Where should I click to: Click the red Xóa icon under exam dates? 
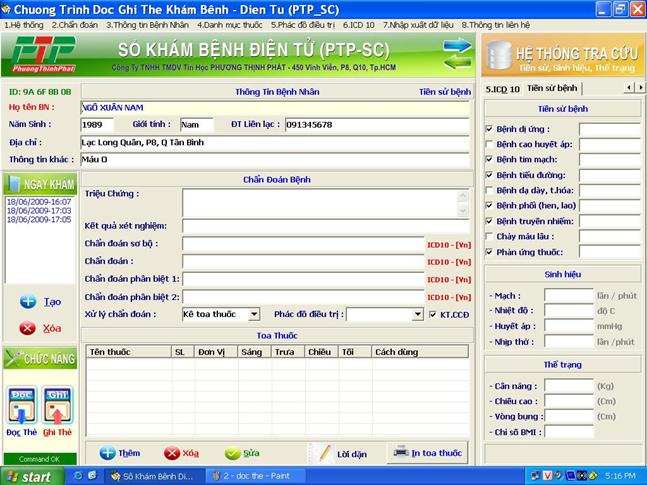28,328
